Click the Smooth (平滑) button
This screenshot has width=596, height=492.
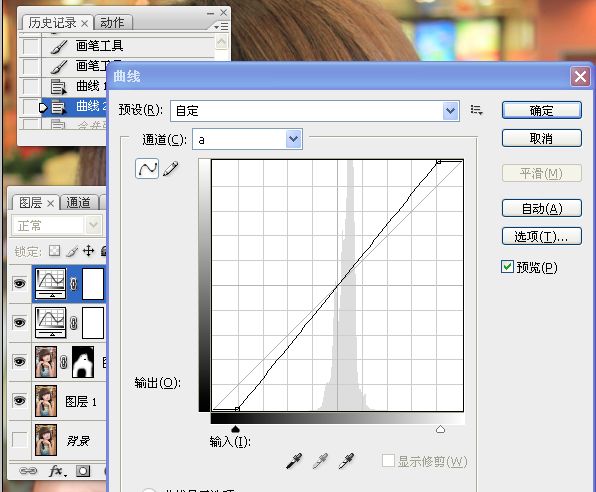tap(542, 173)
